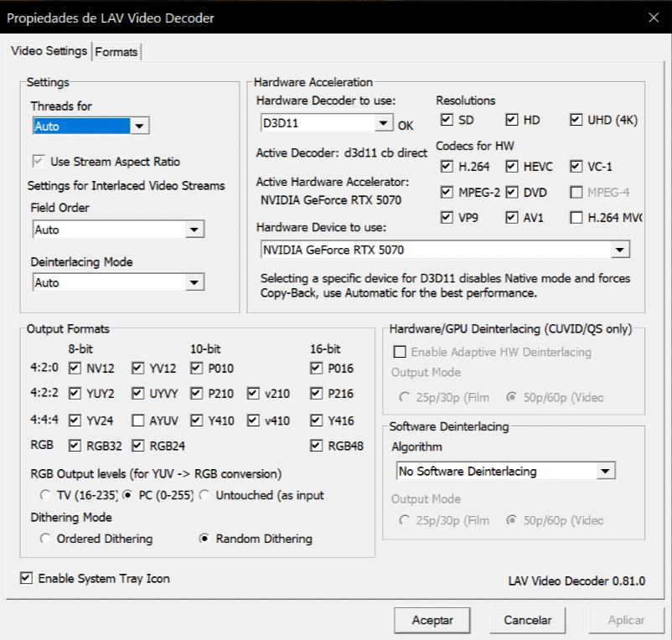
Task: Open the Hardware Device to use dropdown
Action: [620, 250]
